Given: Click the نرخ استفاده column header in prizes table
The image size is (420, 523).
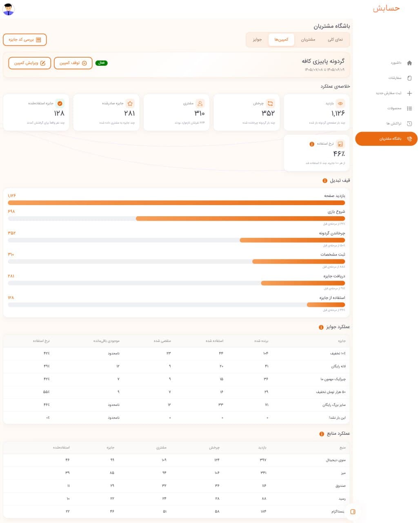Looking at the screenshot, I should tap(41, 341).
